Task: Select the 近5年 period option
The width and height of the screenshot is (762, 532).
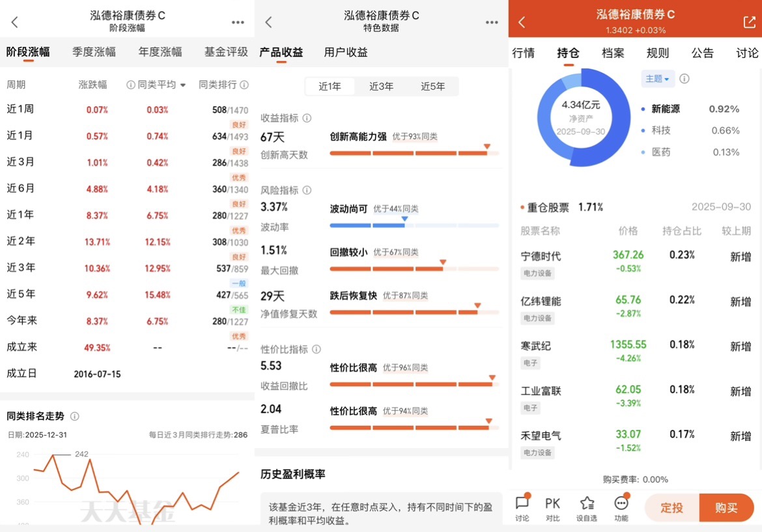Action: point(433,87)
